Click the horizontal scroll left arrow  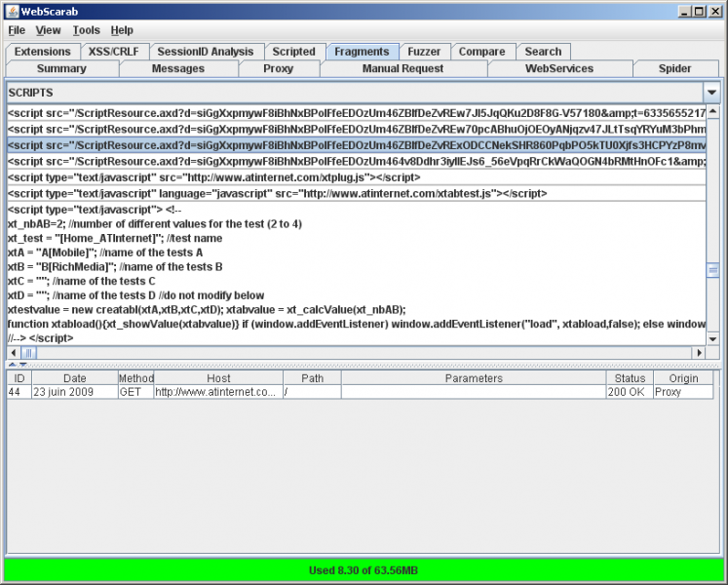point(14,353)
